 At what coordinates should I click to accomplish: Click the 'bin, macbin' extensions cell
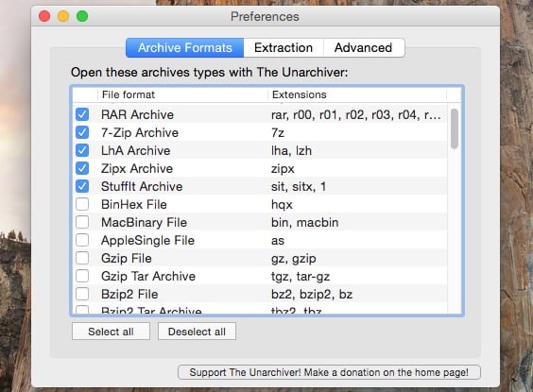pyautogui.click(x=304, y=223)
